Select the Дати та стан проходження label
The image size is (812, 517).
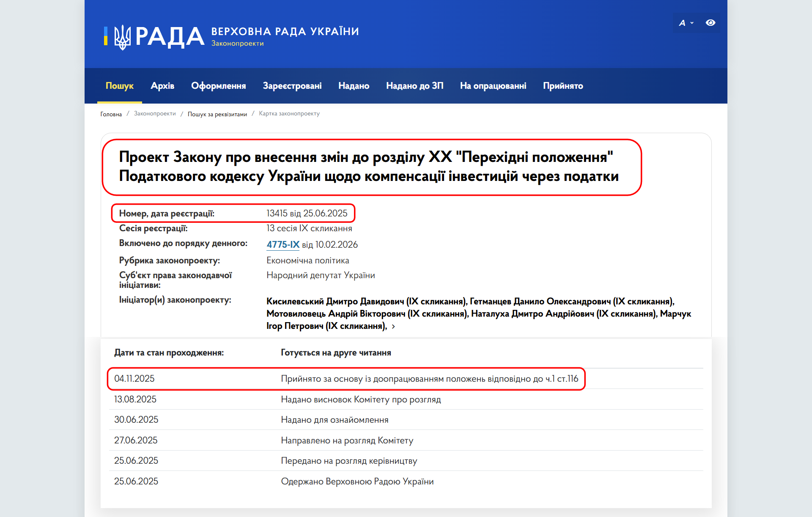(169, 353)
